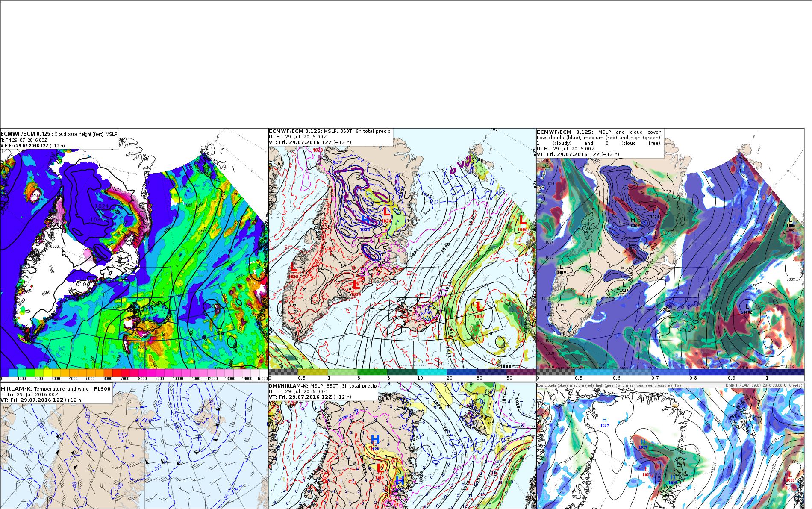812x509 pixels.
Task: Click 'DMI/HIRLAM: 29.07.2016 00:00 UTC (+12)' text
Action: pos(764,385)
